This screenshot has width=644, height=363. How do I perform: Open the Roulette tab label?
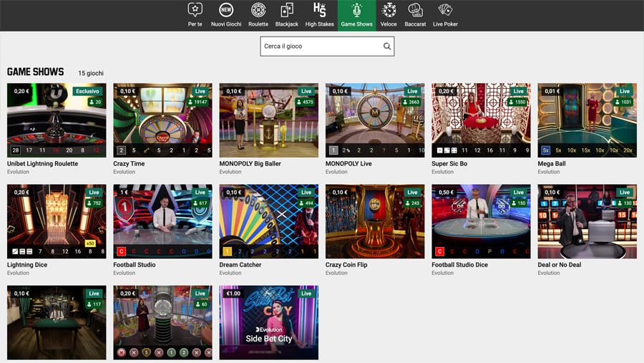[258, 24]
